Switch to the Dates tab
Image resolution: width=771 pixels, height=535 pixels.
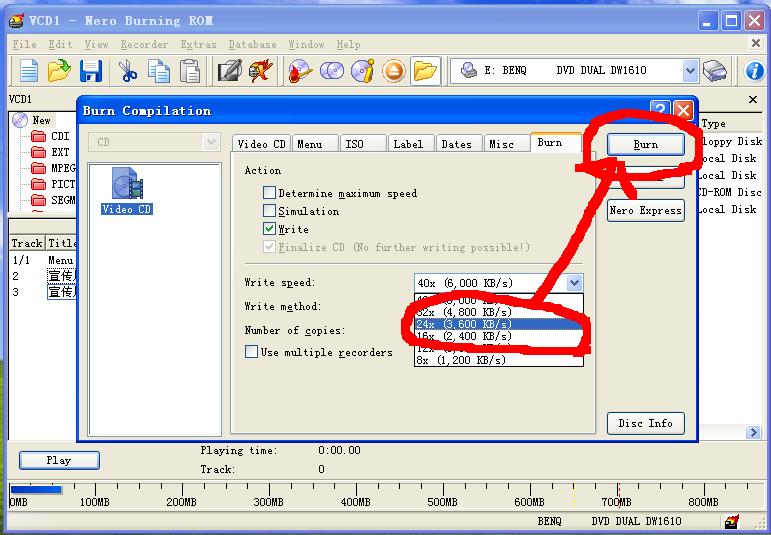pos(458,144)
